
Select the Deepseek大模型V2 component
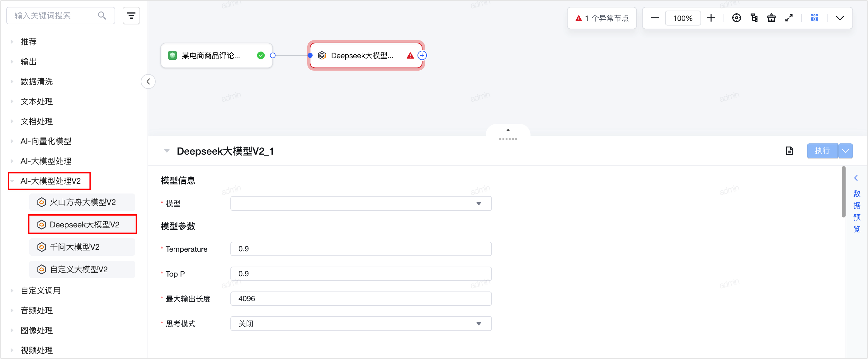tap(82, 224)
